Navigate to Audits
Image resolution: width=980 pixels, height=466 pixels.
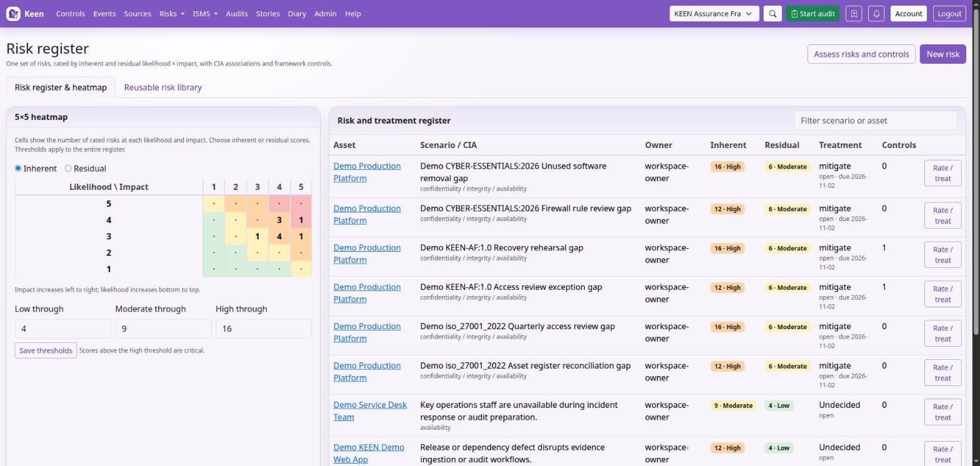(237, 14)
